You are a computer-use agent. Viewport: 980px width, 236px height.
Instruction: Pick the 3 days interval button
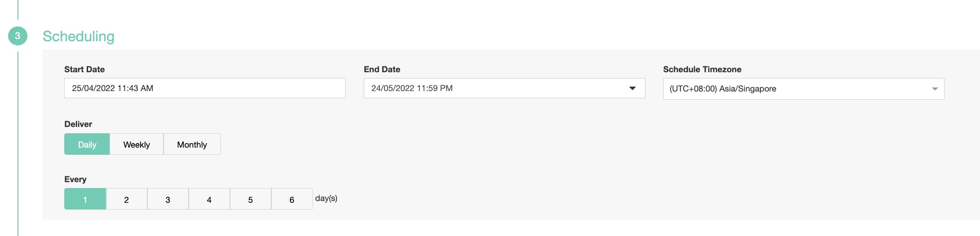pos(168,199)
